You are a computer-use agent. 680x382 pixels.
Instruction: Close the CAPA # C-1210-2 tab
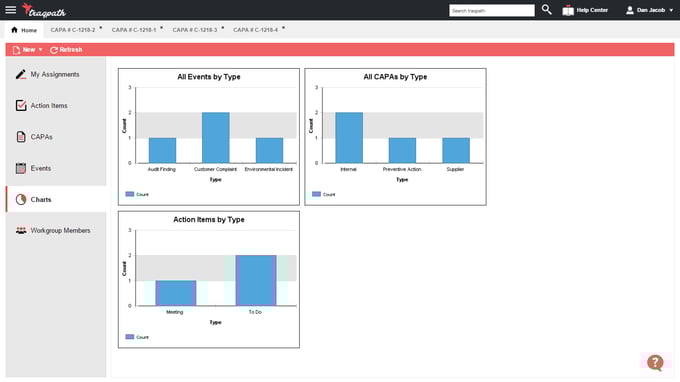pyautogui.click(x=101, y=28)
